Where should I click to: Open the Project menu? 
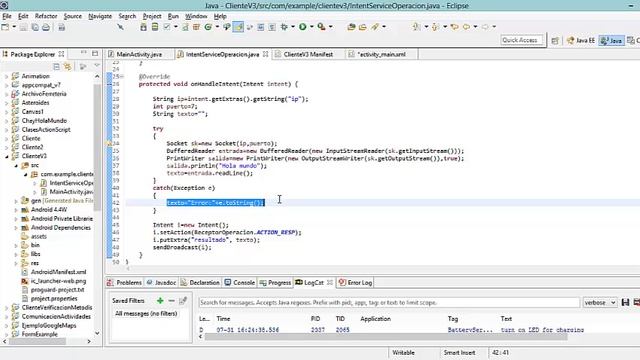pos(152,16)
